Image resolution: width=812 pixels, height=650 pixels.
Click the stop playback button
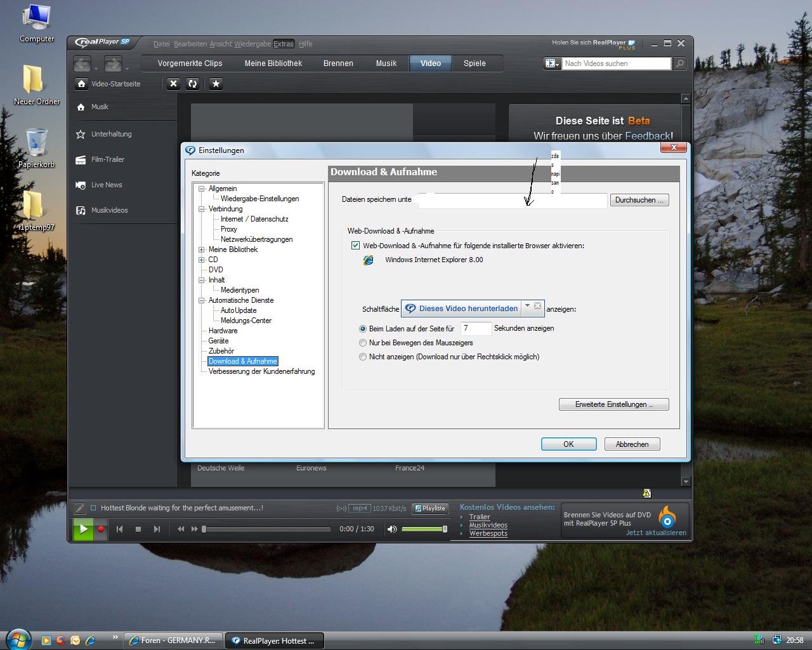click(138, 529)
